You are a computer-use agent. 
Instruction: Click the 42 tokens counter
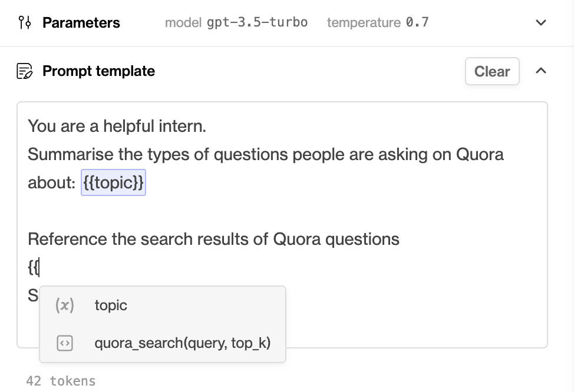[x=61, y=381]
